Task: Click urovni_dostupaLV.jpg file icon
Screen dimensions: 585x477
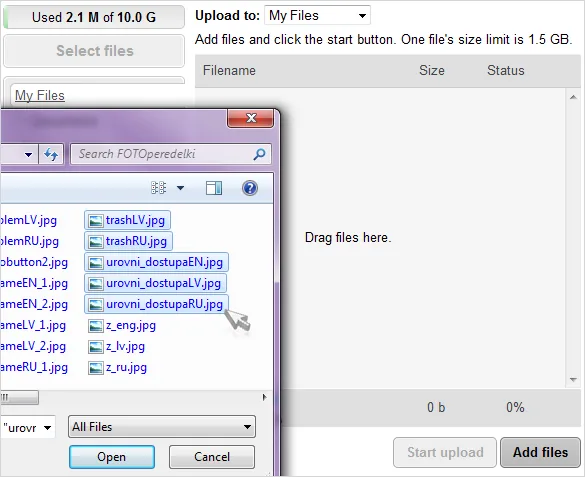Action: [x=96, y=284]
